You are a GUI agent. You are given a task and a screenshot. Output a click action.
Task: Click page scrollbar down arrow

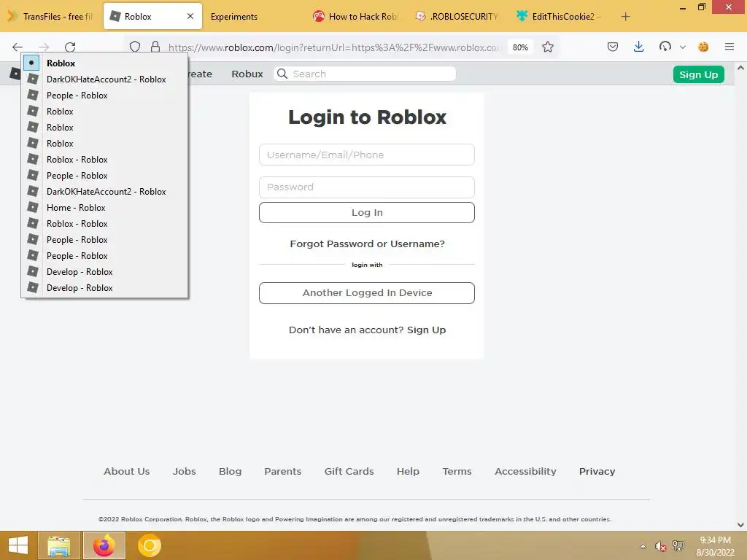[x=741, y=525]
